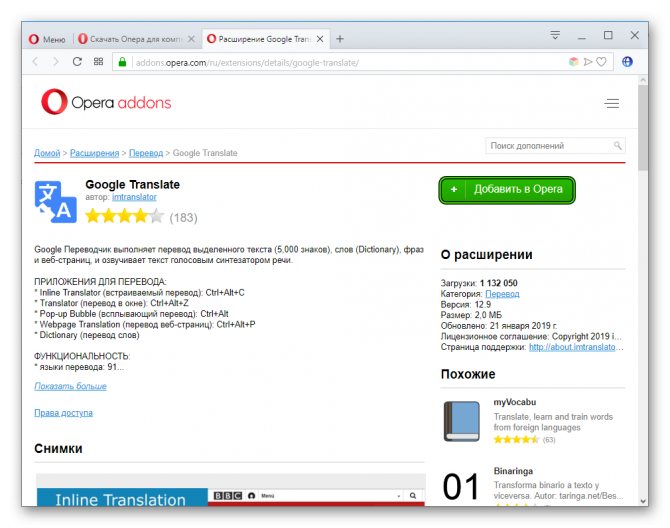Click the scrollbar down arrow
Image resolution: width=670 pixels, height=528 pixels.
[x=643, y=501]
